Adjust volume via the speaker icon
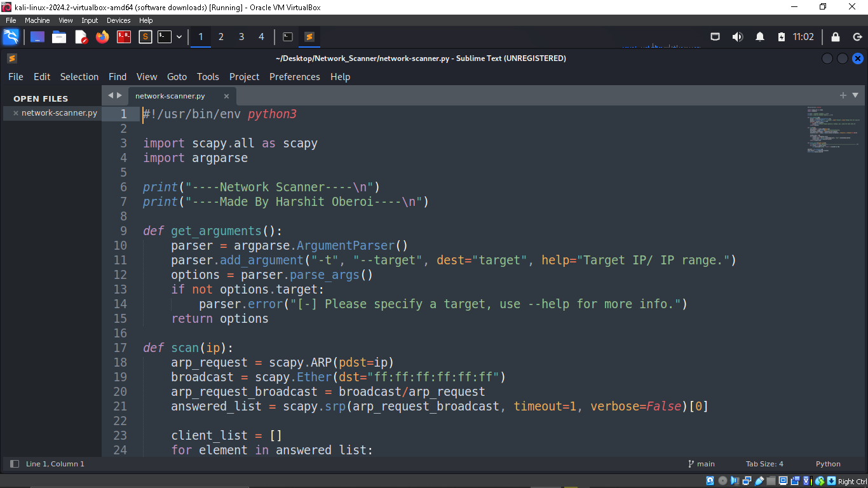The height and width of the screenshot is (488, 868). [737, 36]
